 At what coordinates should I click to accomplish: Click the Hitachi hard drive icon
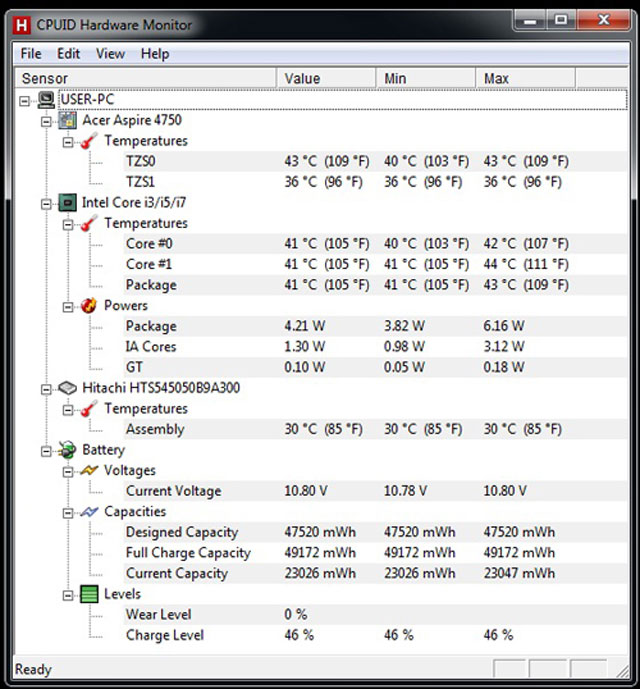pos(68,388)
